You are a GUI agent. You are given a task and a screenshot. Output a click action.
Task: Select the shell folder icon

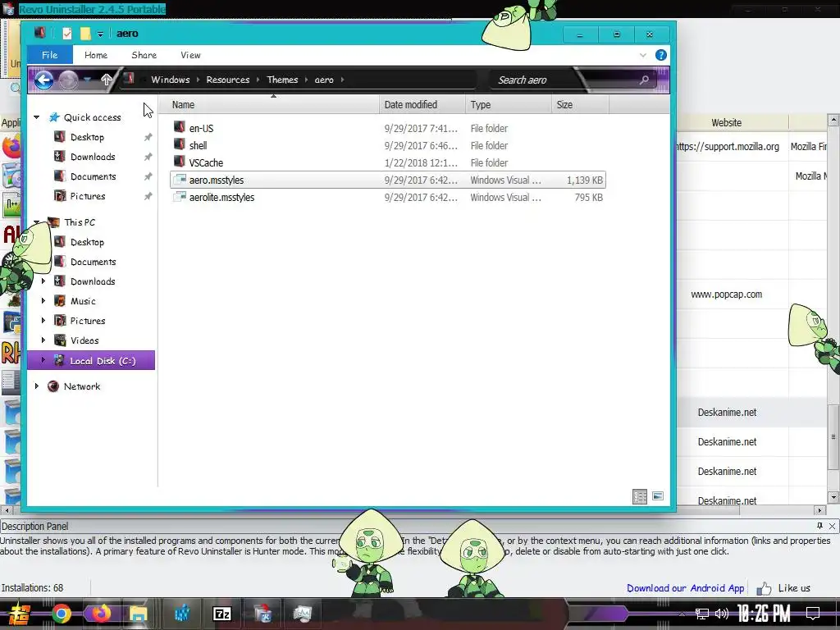(180, 144)
